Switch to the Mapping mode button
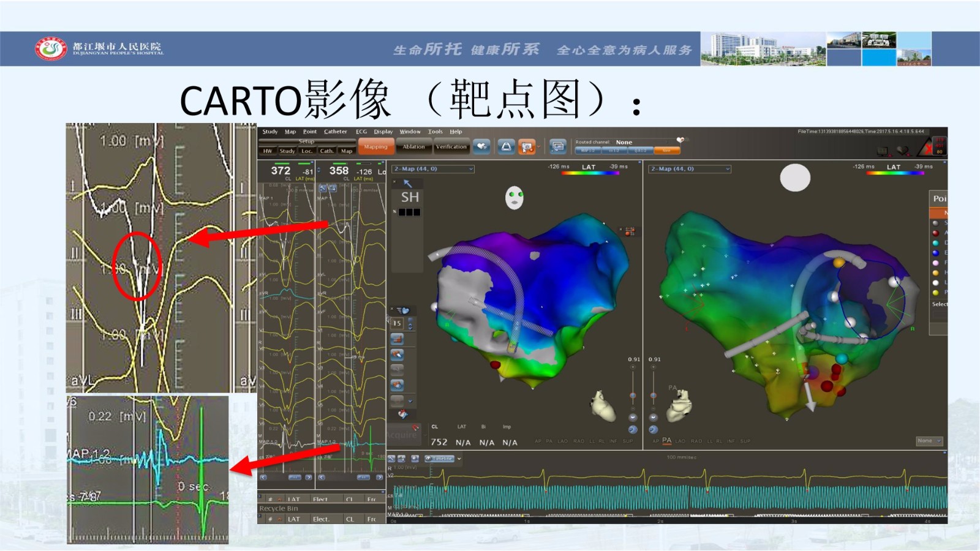The height and width of the screenshot is (551, 980). click(375, 147)
